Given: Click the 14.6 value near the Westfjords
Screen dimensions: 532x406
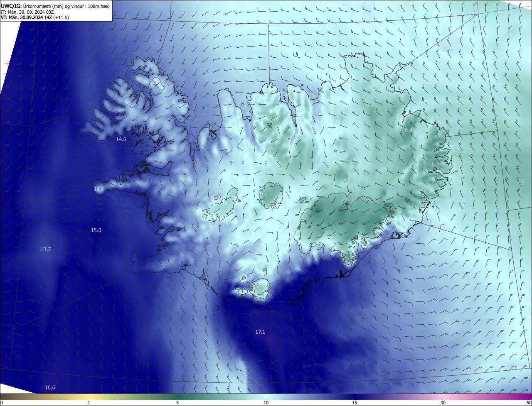Looking at the screenshot, I should [x=121, y=139].
